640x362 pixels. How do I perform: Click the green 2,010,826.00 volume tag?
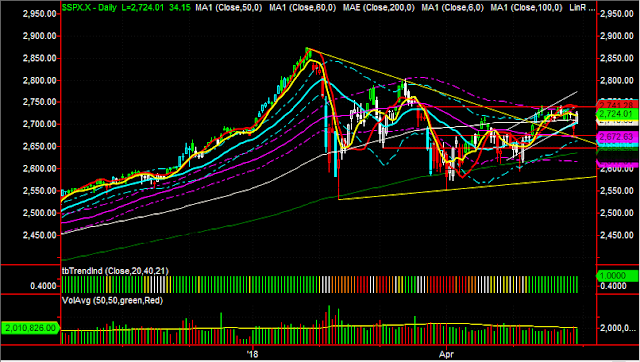tap(30, 328)
